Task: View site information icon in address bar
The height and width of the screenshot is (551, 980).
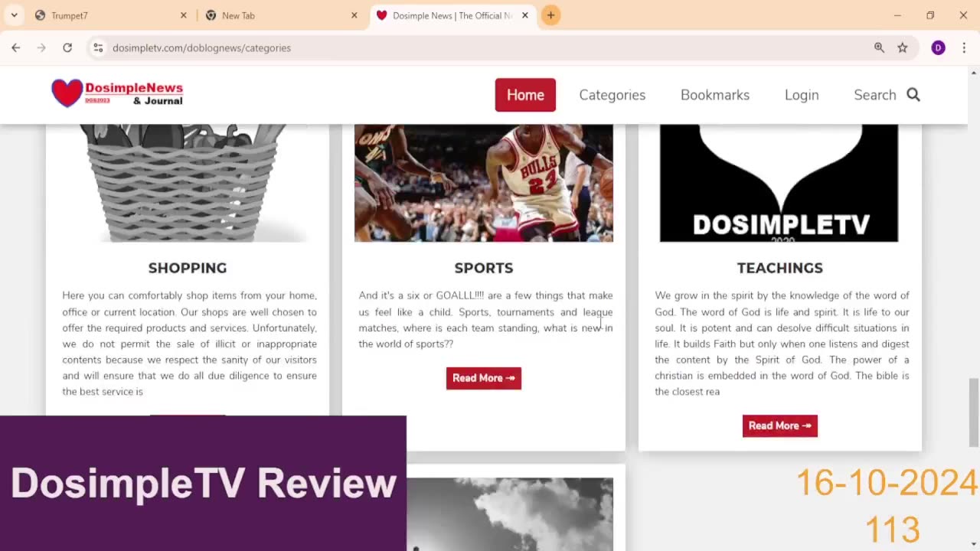Action: click(98, 47)
